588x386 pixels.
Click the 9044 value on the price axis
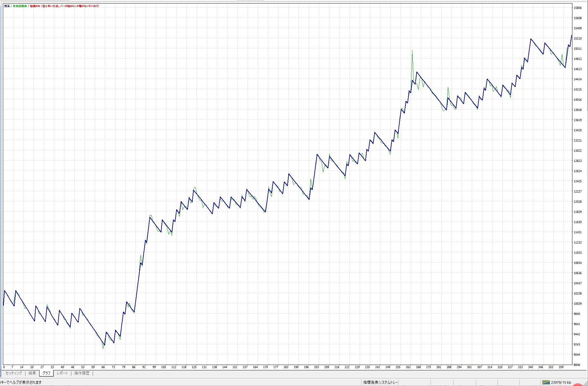pos(577,355)
